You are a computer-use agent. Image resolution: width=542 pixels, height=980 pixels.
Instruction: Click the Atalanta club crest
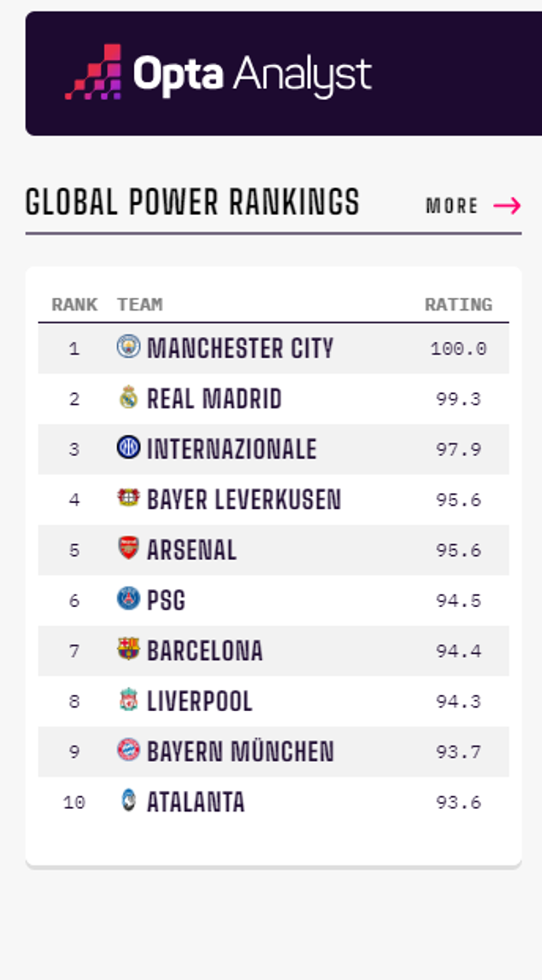click(x=128, y=800)
